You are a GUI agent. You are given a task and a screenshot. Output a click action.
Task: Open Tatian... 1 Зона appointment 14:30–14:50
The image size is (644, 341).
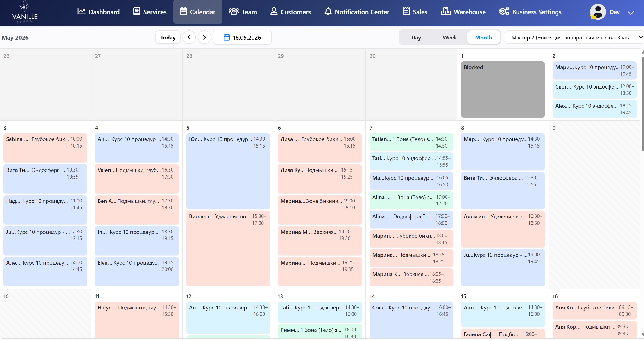411,142
